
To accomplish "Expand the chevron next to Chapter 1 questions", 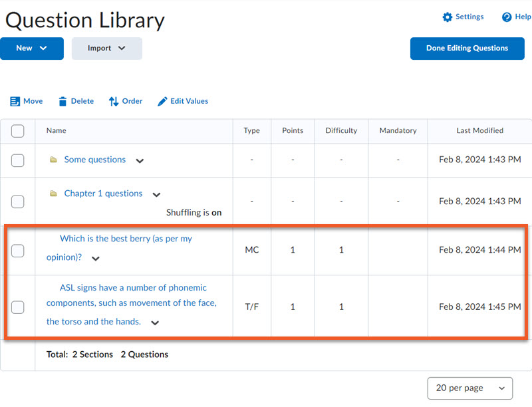I will pos(156,195).
